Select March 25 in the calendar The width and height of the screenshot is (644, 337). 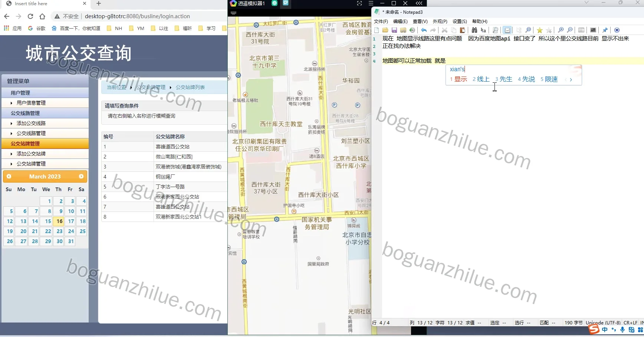coord(82,231)
